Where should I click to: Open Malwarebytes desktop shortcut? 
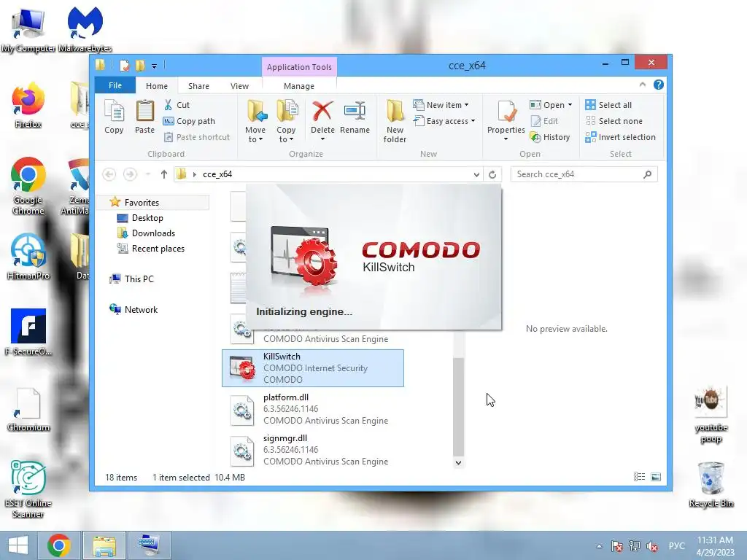pyautogui.click(x=85, y=28)
